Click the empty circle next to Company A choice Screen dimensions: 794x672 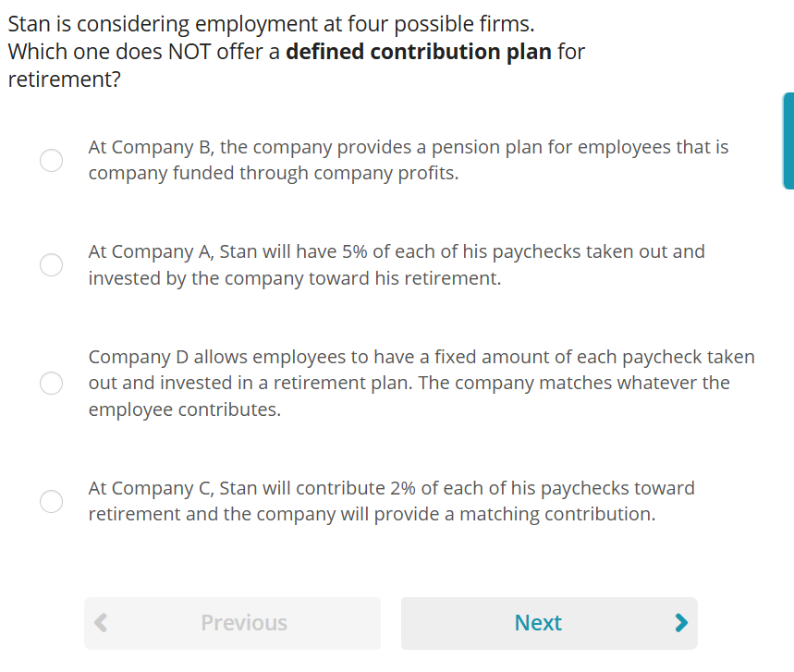click(x=51, y=264)
